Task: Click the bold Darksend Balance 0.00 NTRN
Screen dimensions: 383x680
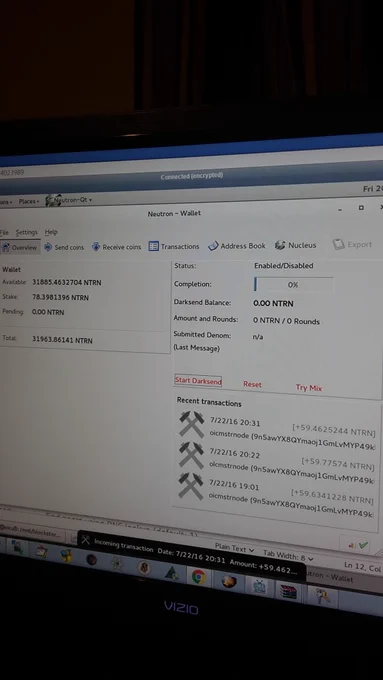Action: tap(273, 303)
